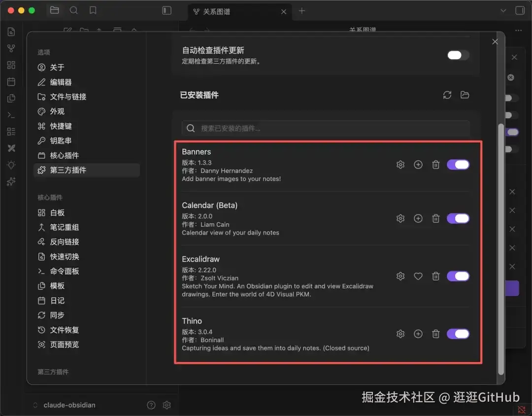Select 第三方插件 in sidebar
532x416 pixels.
coord(87,170)
